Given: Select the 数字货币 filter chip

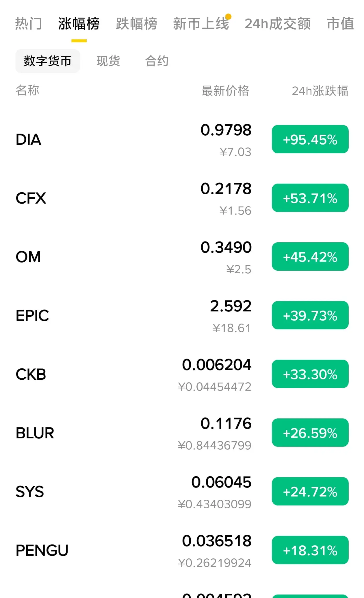Looking at the screenshot, I should point(48,61).
